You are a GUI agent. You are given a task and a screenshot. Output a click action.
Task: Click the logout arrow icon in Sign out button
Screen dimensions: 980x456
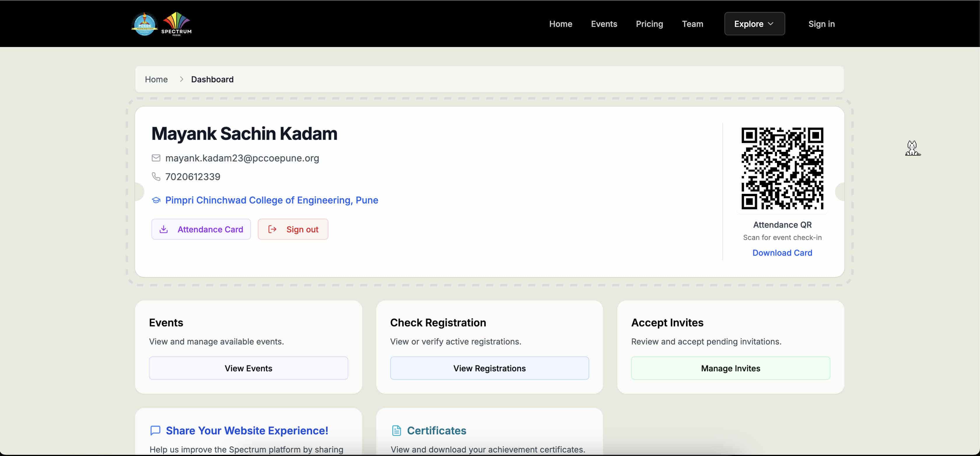point(272,229)
